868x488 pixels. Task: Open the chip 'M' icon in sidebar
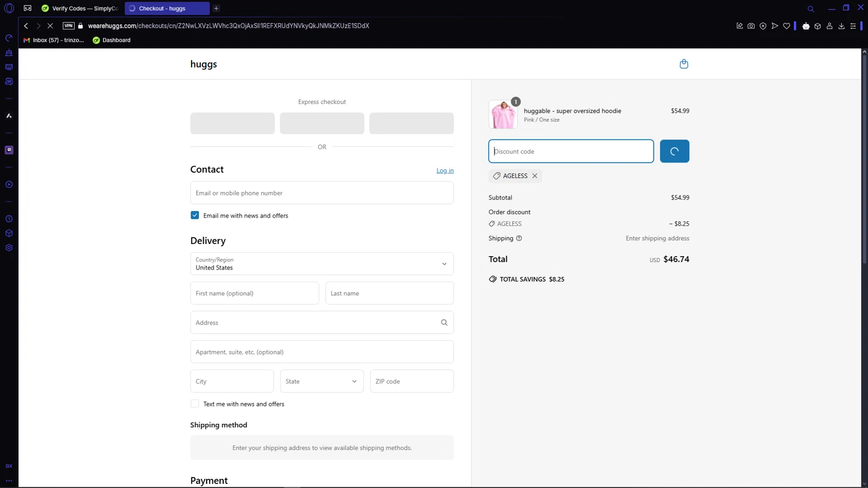(x=9, y=82)
